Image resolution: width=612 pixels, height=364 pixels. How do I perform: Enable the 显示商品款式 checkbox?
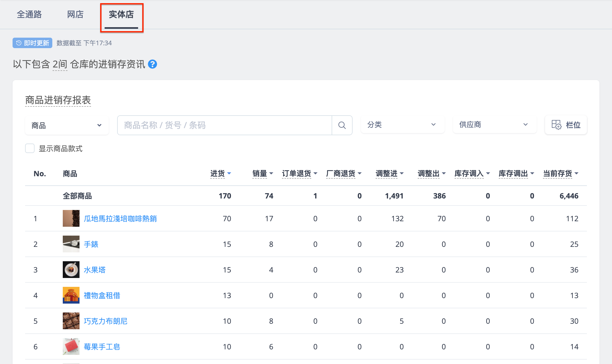[30, 148]
